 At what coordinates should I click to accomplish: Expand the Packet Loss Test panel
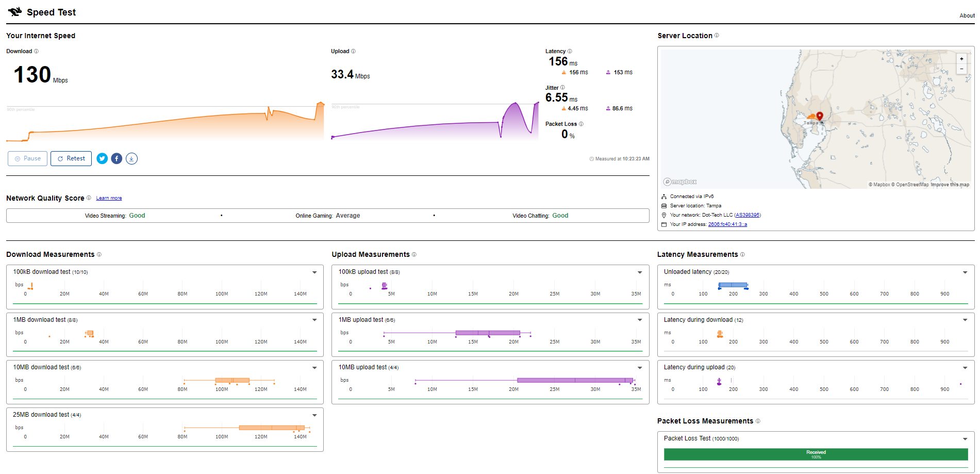pos(965,439)
